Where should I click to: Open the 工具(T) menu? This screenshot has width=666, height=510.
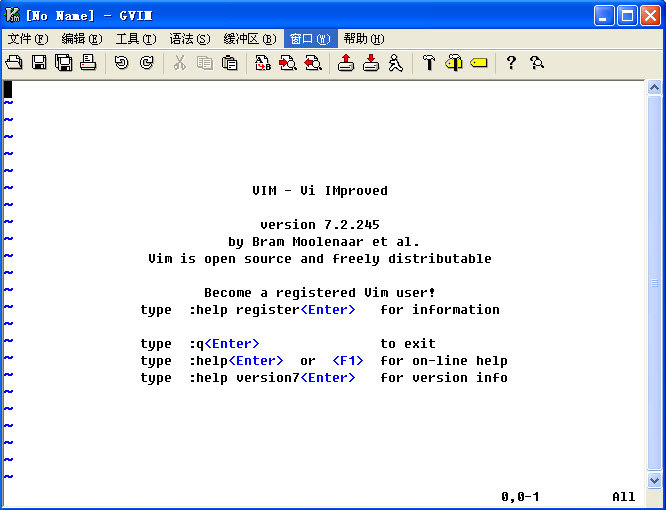[x=136, y=39]
